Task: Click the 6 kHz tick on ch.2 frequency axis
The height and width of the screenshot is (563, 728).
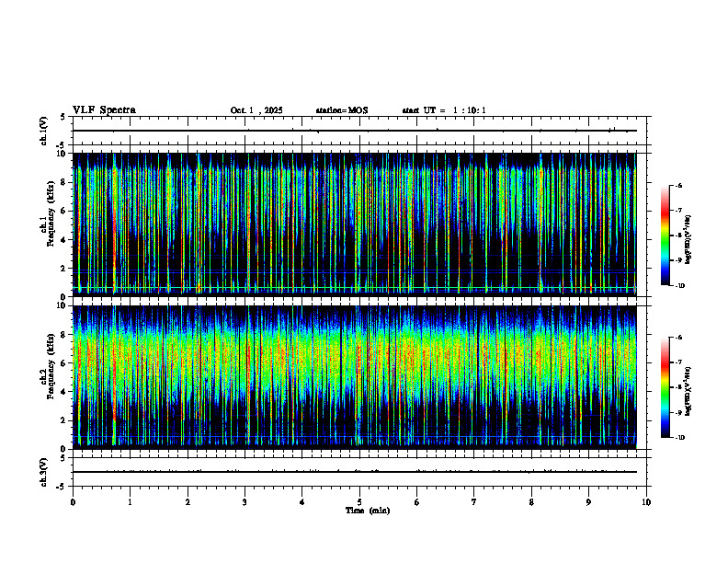Action: point(64,363)
